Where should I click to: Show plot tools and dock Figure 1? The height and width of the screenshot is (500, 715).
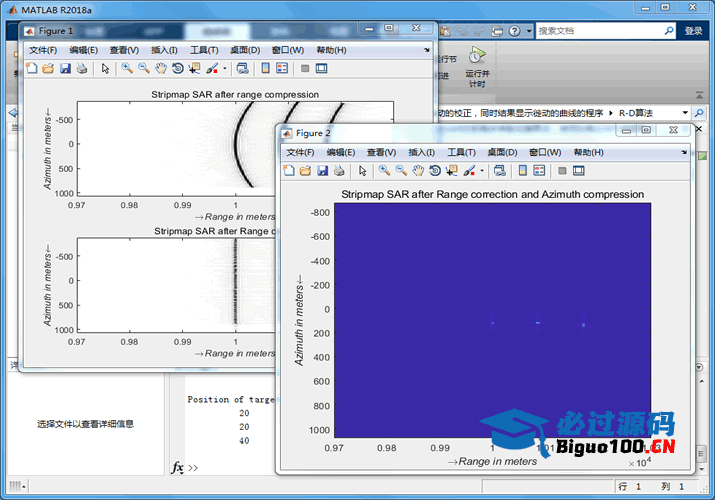pyautogui.click(x=321, y=68)
